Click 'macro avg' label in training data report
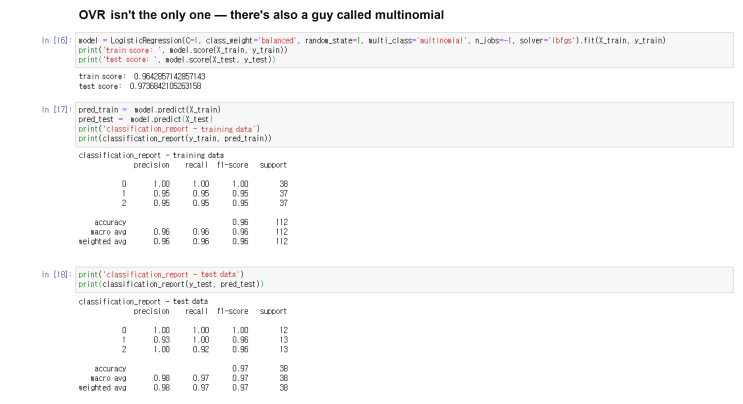Viewport: 743px width, 404px height. coord(109,232)
